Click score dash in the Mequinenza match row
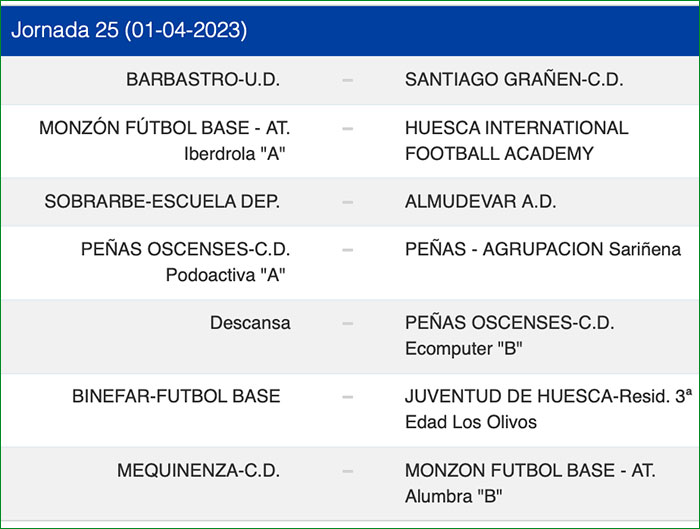This screenshot has width=700, height=529. [347, 470]
